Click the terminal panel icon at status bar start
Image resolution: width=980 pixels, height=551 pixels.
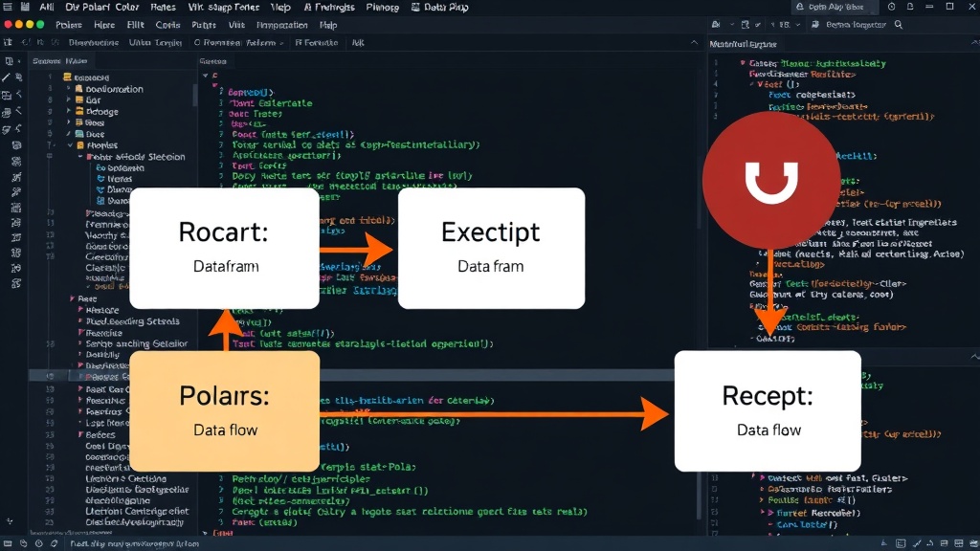[8, 543]
